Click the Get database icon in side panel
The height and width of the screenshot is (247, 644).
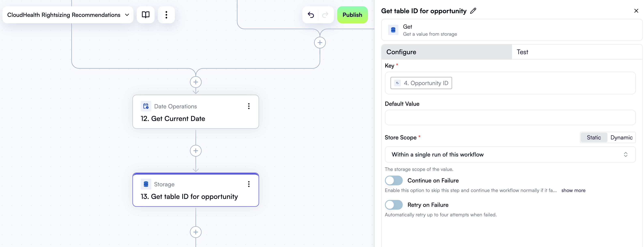[393, 30]
